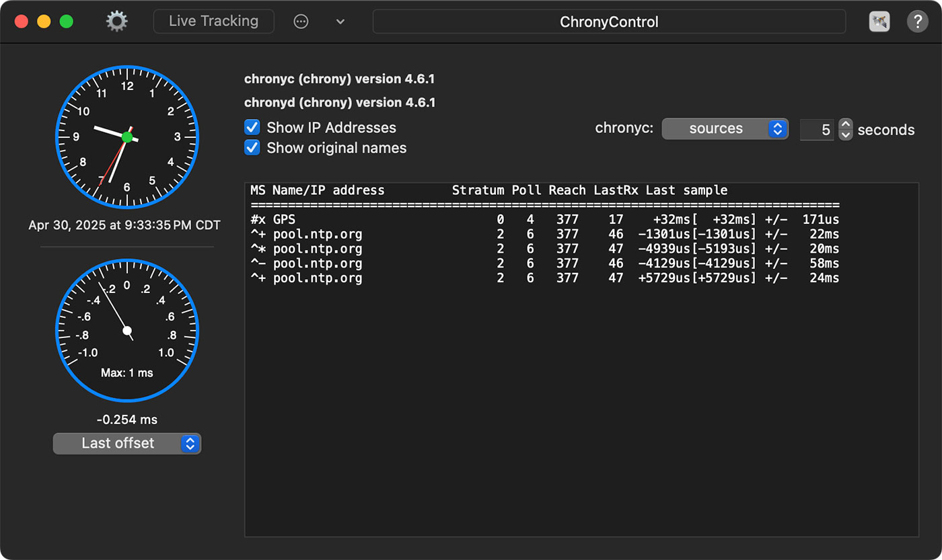
Task: Minimize window with the yellow button
Action: point(44,22)
